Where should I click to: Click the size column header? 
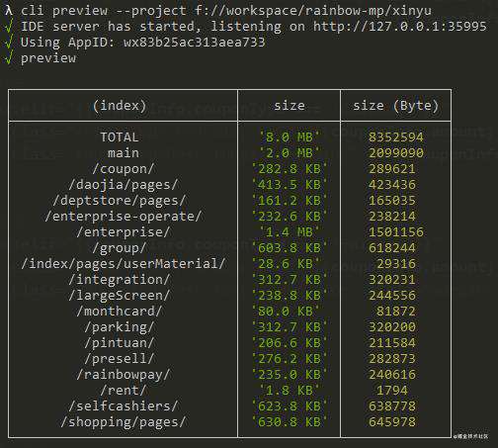pos(290,106)
